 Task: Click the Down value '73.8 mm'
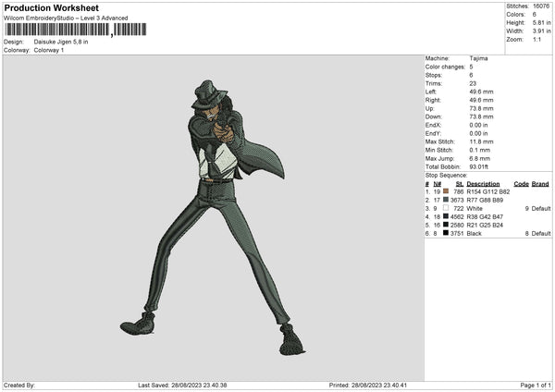(481, 116)
